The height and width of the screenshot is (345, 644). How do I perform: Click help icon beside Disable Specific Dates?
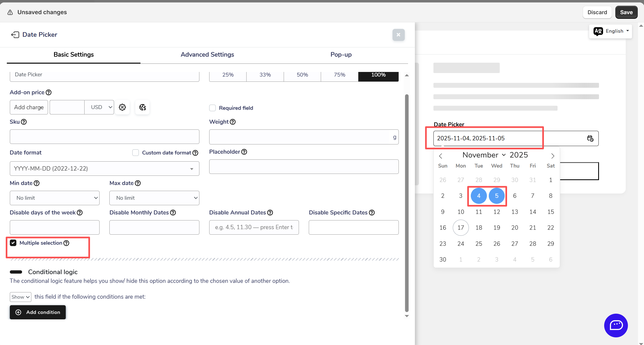(372, 213)
